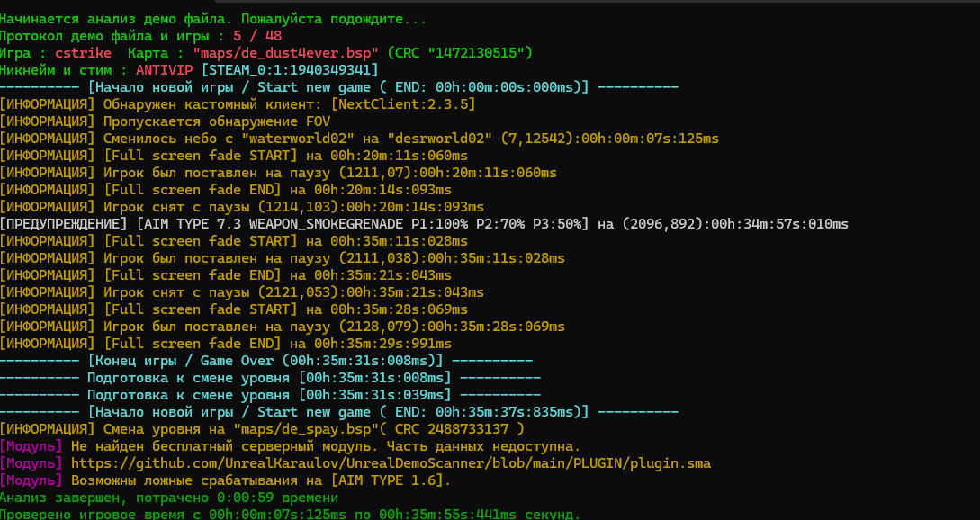Click the "Game Over" separator line

(265, 361)
